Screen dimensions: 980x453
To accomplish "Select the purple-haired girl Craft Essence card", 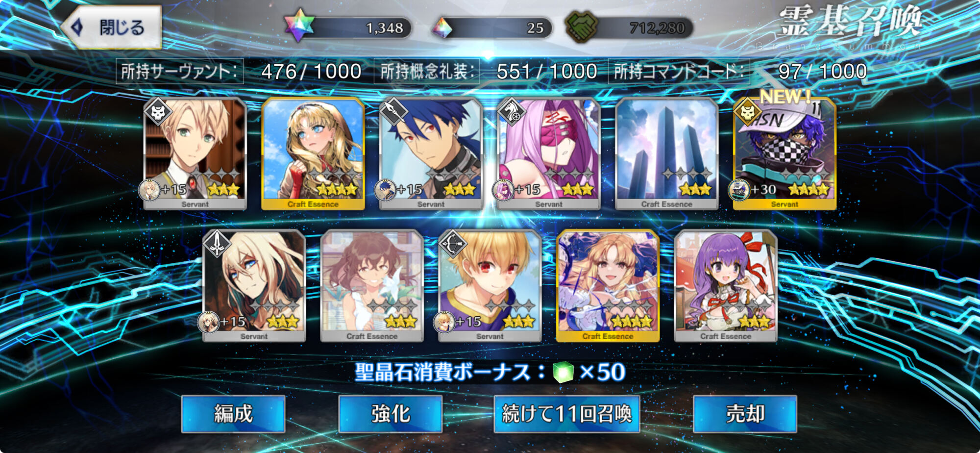I will click(726, 286).
